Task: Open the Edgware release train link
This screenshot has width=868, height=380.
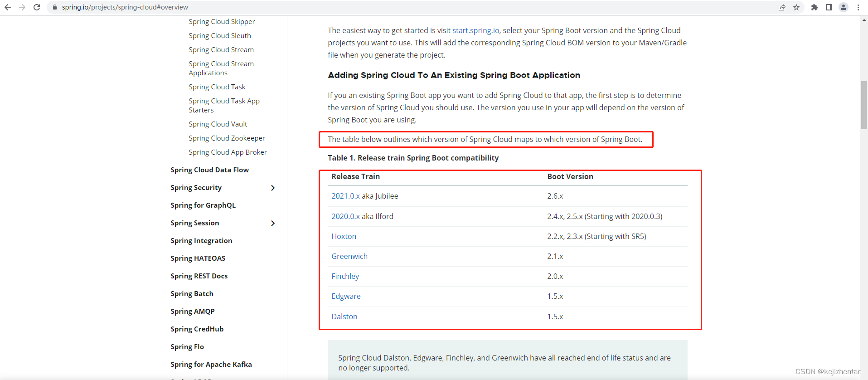Action: pos(346,296)
